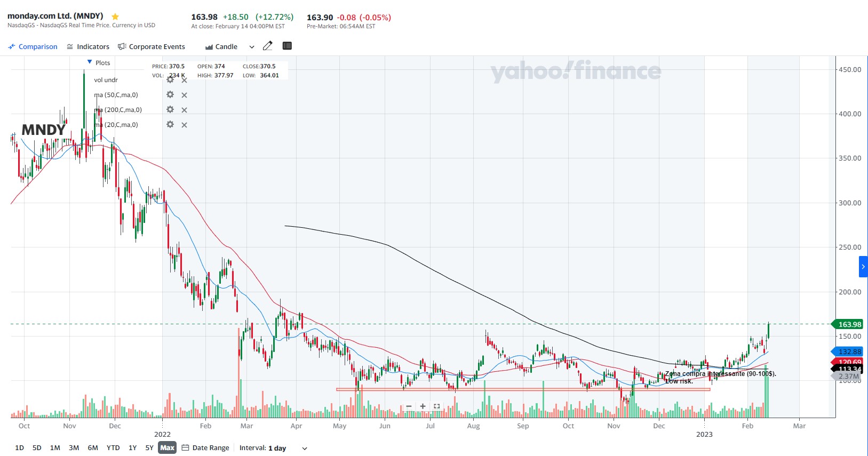Click 'At close: February 14 04:00PM EST'
868x456 pixels.
(238, 26)
